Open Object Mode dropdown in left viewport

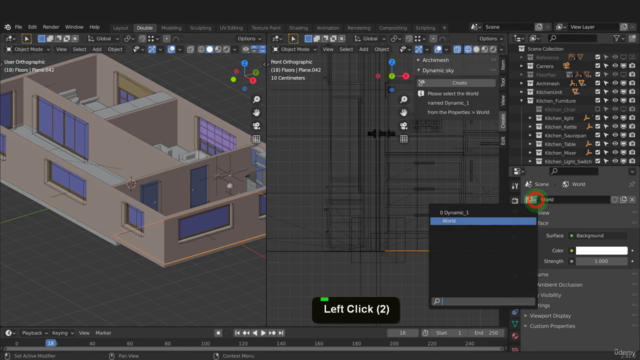tap(28, 49)
